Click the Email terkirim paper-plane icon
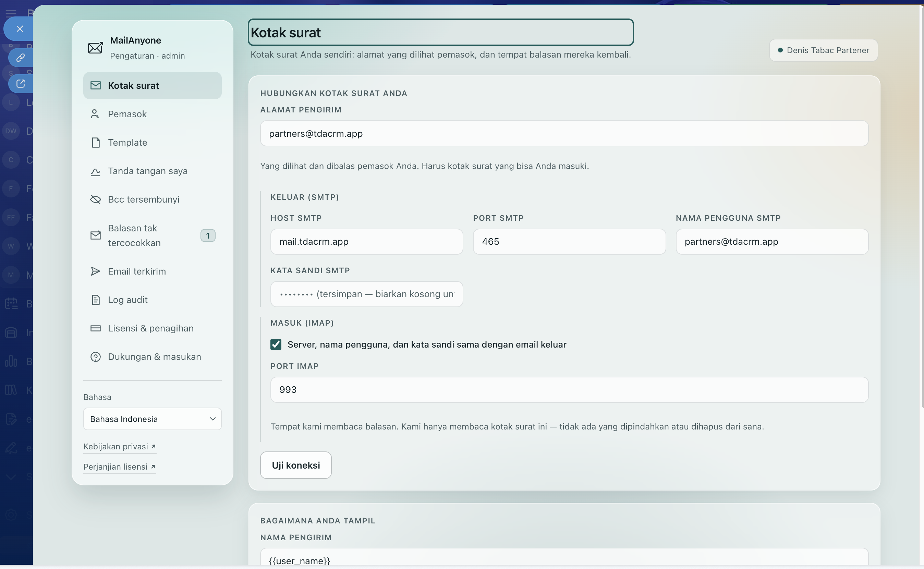The image size is (924, 569). point(95,271)
